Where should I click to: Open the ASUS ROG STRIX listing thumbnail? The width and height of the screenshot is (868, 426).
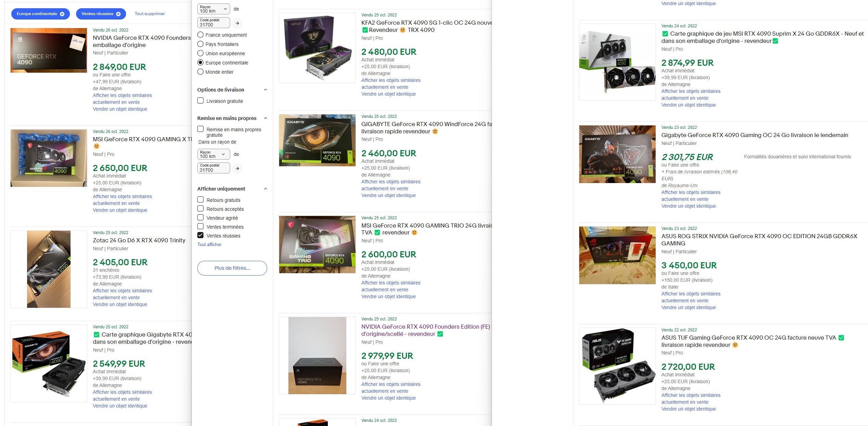(x=617, y=255)
